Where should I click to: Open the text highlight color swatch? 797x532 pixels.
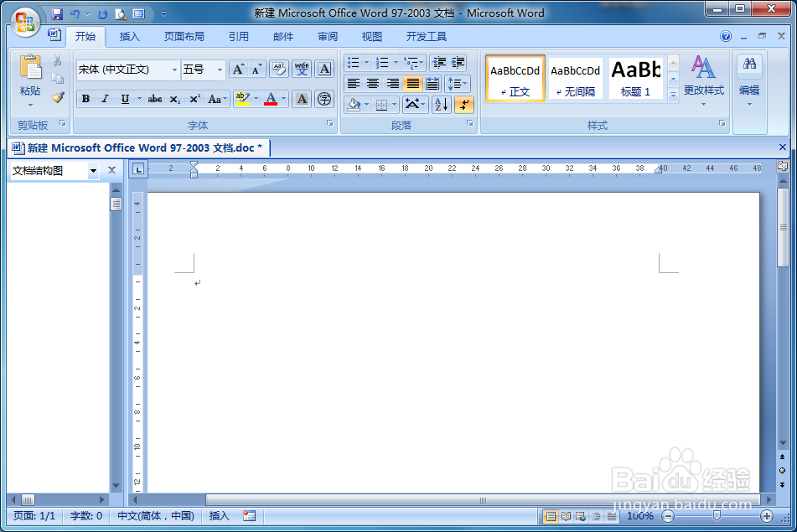click(x=242, y=99)
